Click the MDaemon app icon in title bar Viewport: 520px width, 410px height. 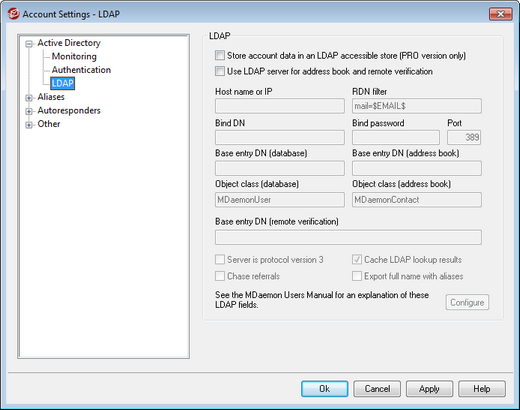click(14, 14)
